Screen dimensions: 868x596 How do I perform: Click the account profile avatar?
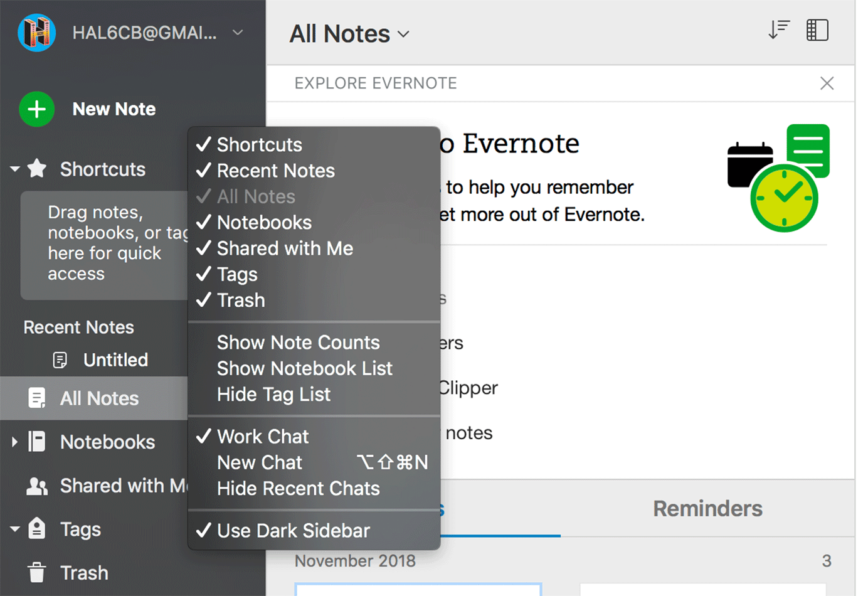pyautogui.click(x=36, y=33)
